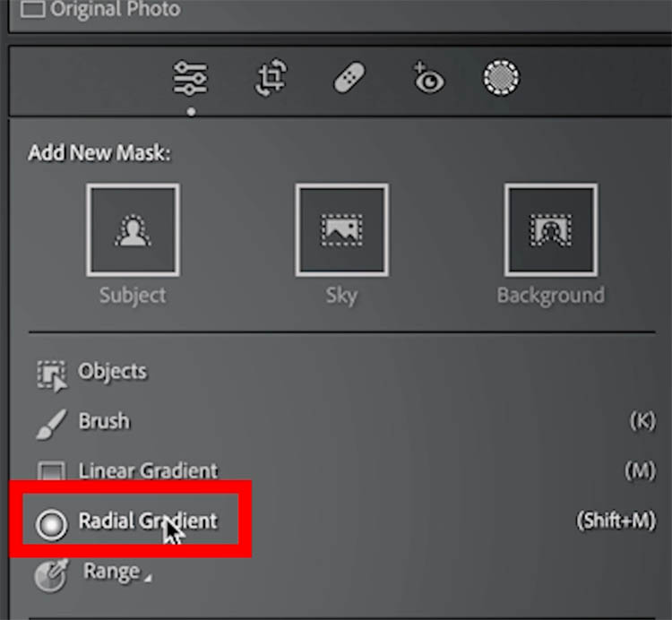Add a Sky mask button
Viewport: 672px width, 620px height.
[x=341, y=230]
